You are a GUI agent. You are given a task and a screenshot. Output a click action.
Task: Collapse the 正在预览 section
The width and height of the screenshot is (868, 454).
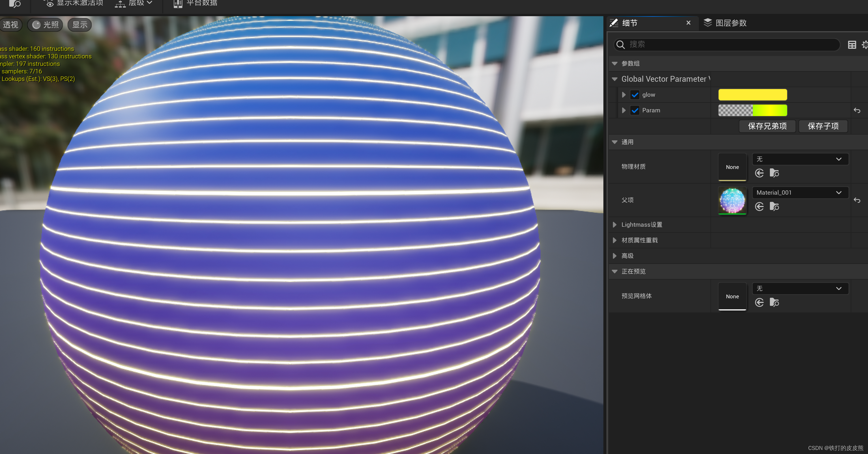[x=614, y=271]
